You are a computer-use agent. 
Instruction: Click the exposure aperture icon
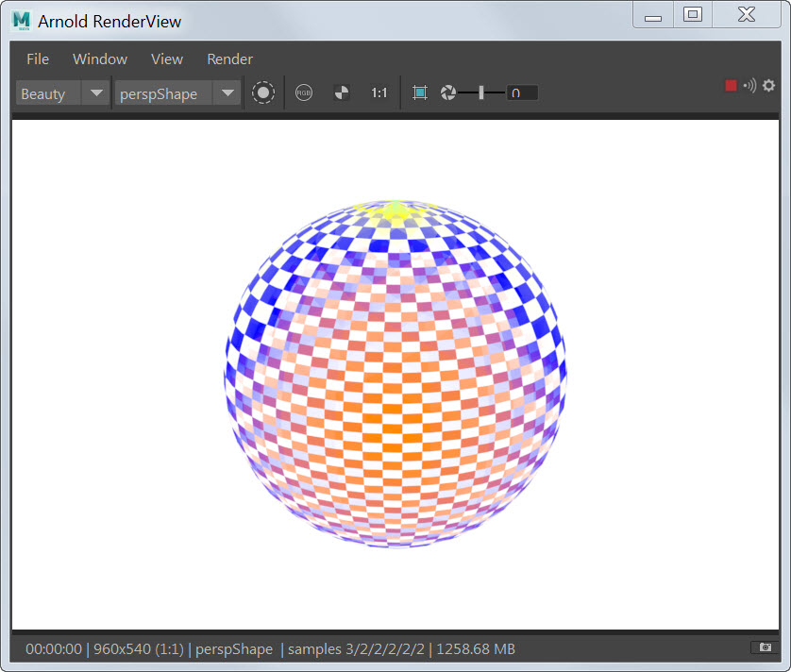tap(448, 92)
